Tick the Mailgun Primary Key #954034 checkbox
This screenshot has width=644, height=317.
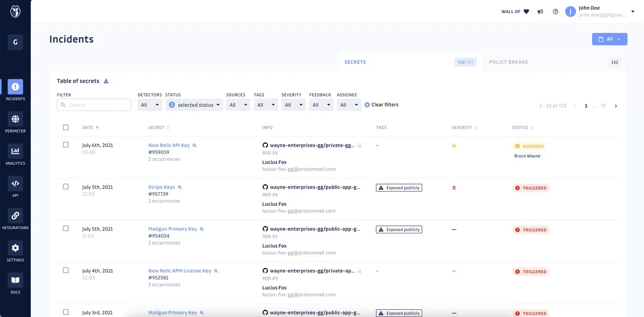pyautogui.click(x=66, y=228)
